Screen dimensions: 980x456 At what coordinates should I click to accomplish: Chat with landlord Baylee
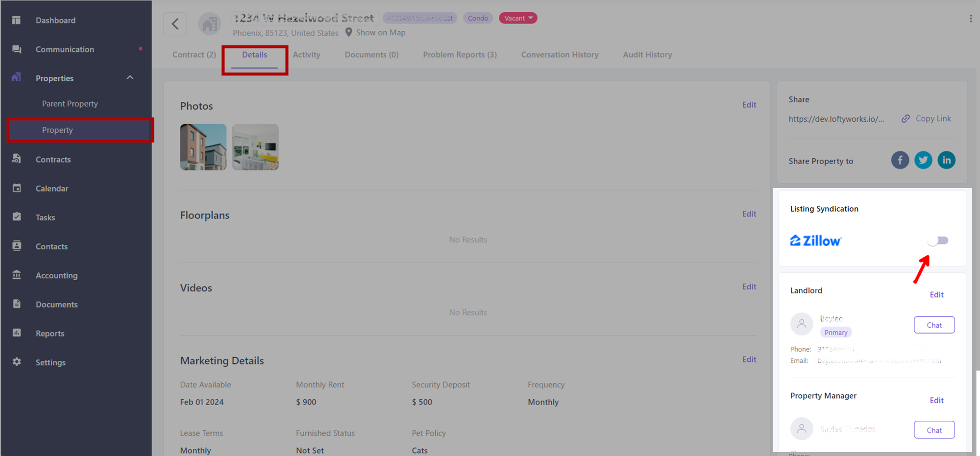pyautogui.click(x=934, y=325)
